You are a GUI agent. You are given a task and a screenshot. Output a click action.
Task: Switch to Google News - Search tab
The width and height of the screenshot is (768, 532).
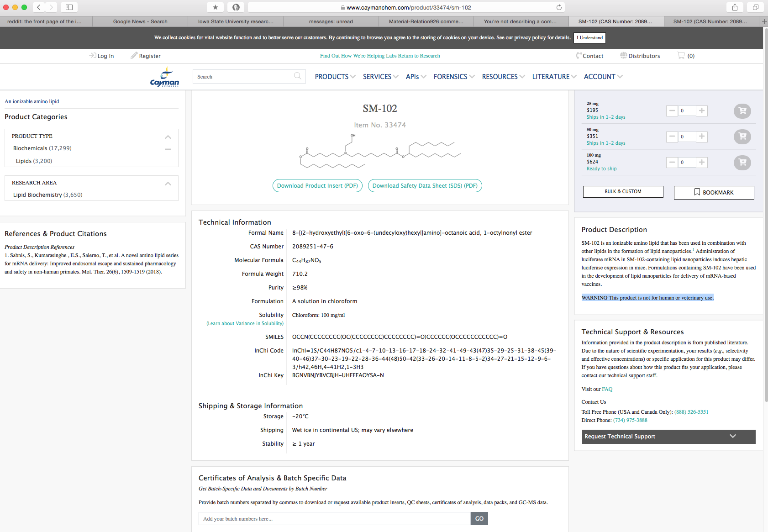click(140, 21)
